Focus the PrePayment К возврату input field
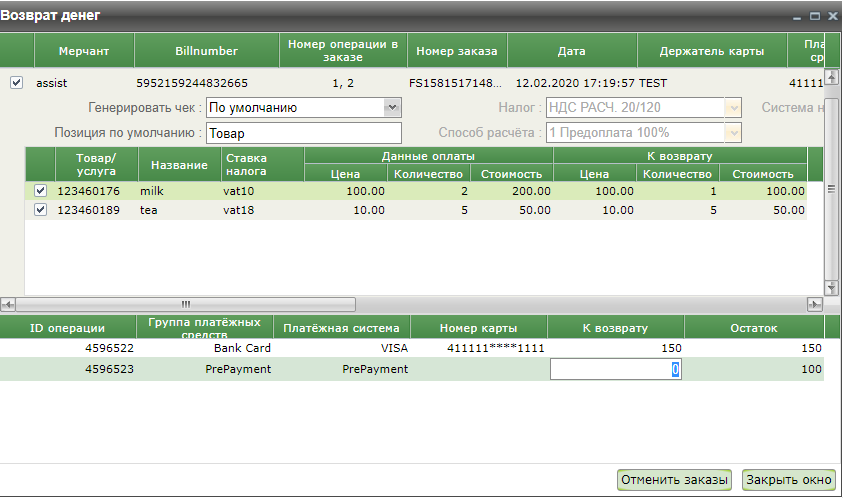 616,369
